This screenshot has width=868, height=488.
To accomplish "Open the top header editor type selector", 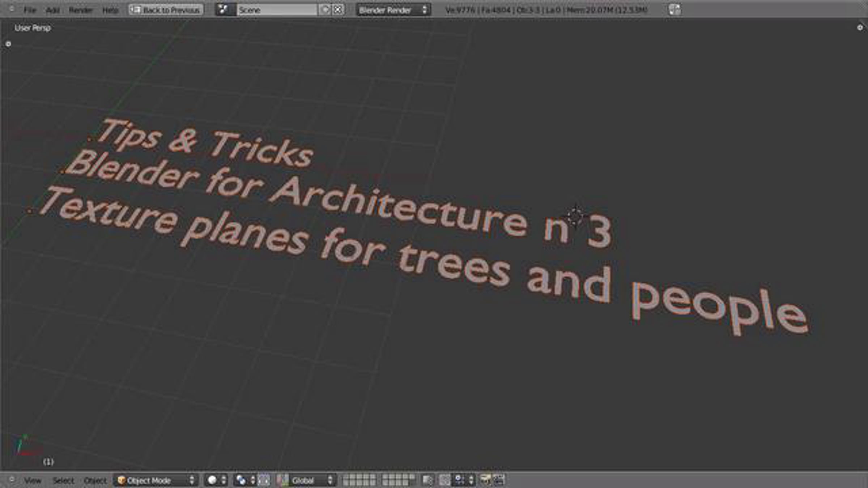I will pos(11,9).
